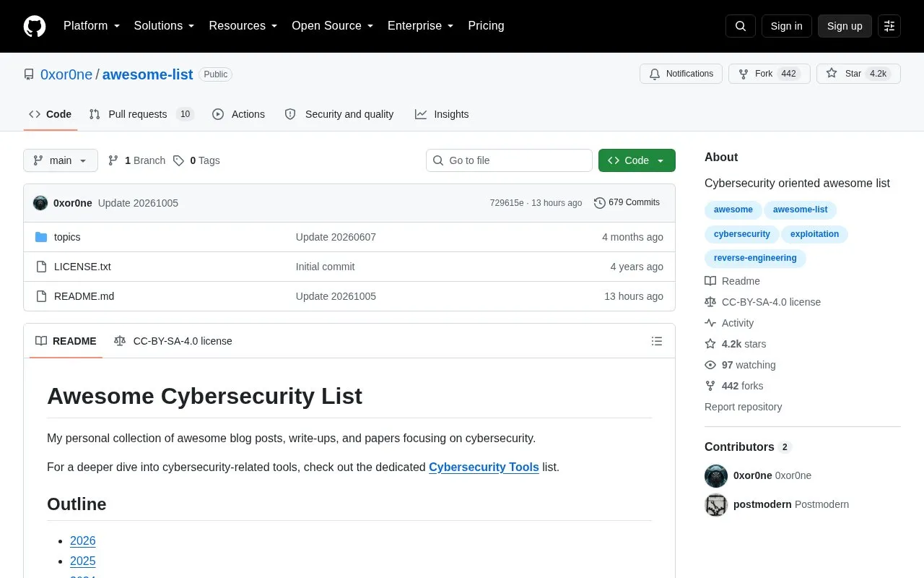This screenshot has height=578, width=924.
Task: Click the outline list icon in README header
Action: pos(657,341)
